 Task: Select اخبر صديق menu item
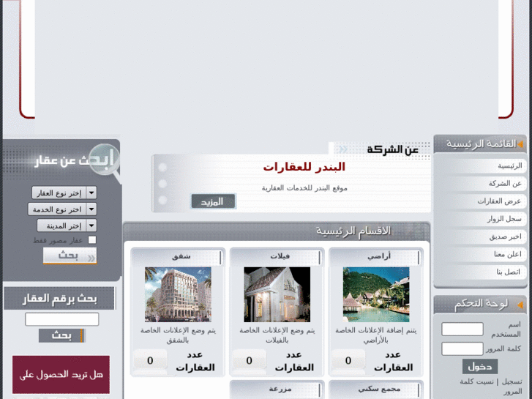coord(505,236)
